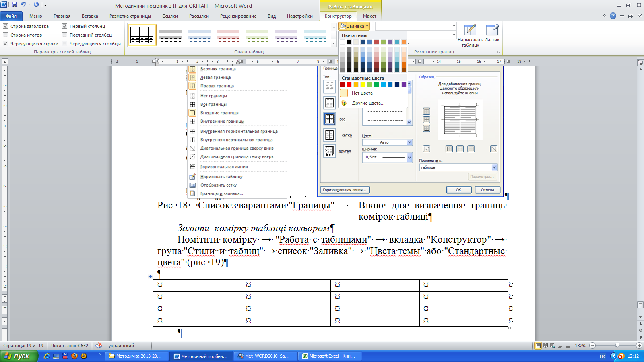Open Word Help via the question mark icon

[x=613, y=16]
